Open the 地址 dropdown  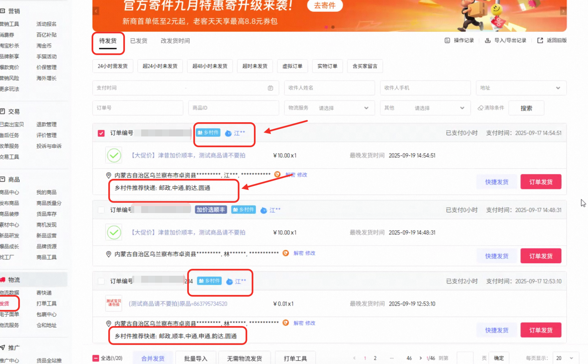click(x=521, y=88)
